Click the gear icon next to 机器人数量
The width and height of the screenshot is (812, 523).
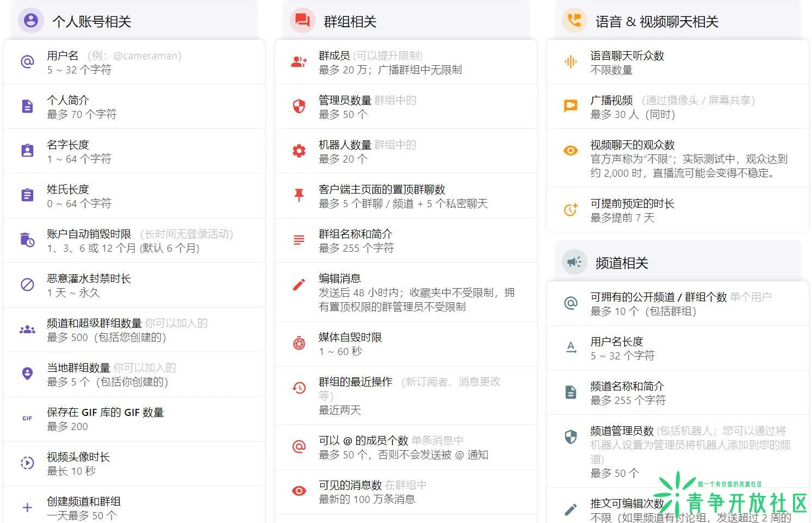299,151
